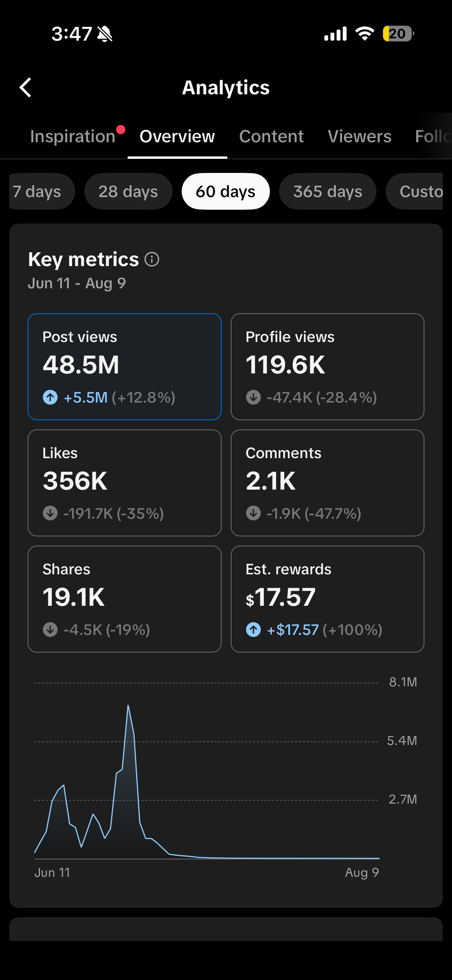Select the Shares metric card

(125, 599)
